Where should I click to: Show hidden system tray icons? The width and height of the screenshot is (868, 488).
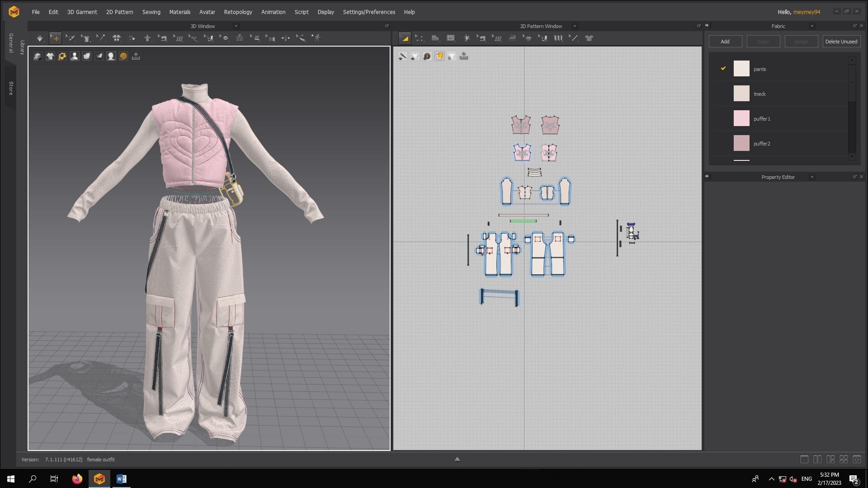(x=771, y=479)
